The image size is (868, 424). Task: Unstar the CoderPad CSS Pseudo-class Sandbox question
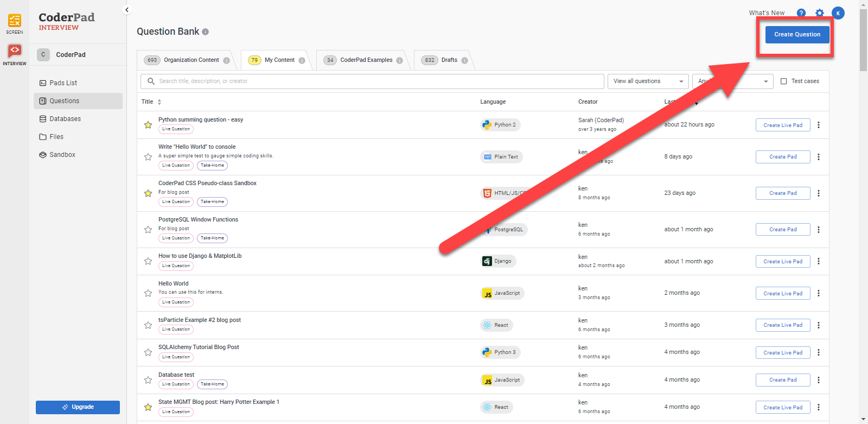148,193
